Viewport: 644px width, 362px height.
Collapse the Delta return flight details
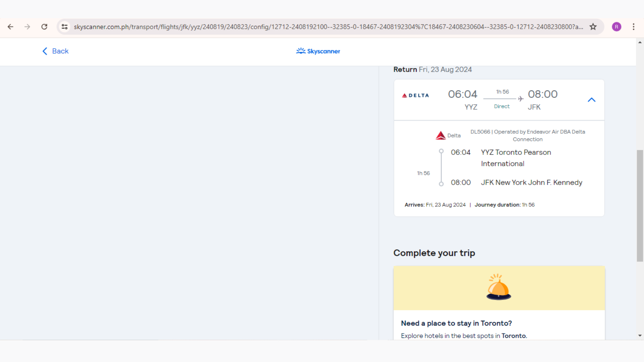point(591,100)
